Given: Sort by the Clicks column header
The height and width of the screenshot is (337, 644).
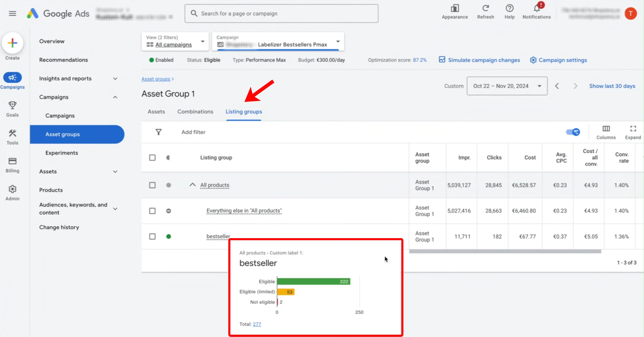Looking at the screenshot, I should click(494, 158).
